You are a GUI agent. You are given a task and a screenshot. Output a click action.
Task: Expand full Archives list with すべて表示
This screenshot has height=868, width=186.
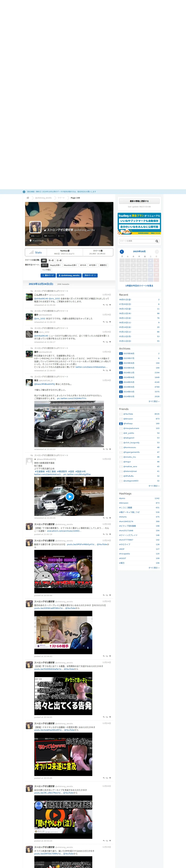tap(154, 401)
